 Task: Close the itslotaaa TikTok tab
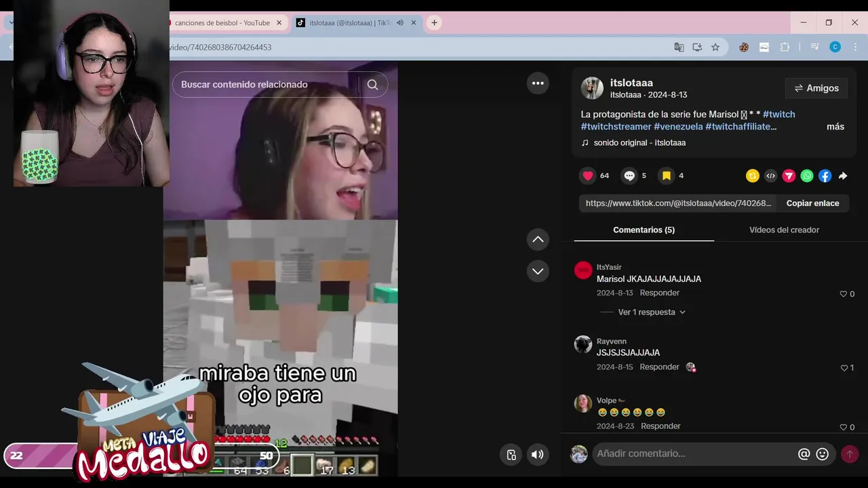[414, 22]
